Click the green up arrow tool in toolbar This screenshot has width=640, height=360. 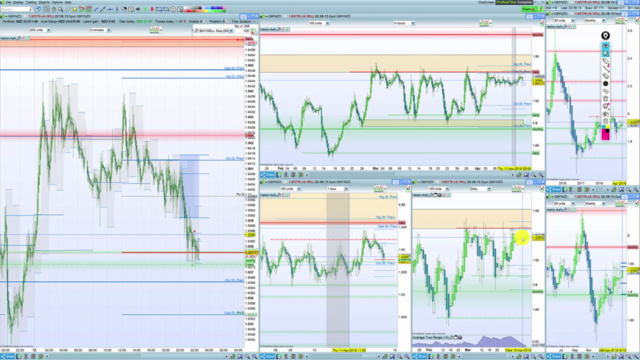(145, 9)
